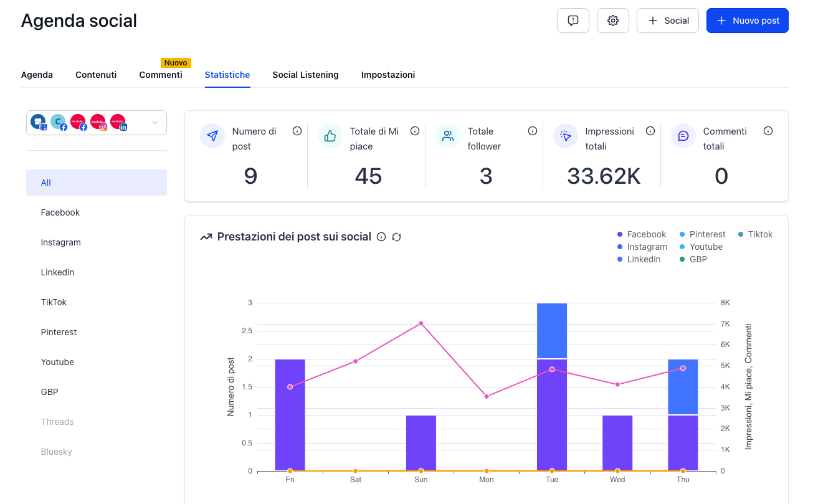Screen dimensions: 813x504
Task: Click the 45 likes value
Action: click(x=368, y=176)
